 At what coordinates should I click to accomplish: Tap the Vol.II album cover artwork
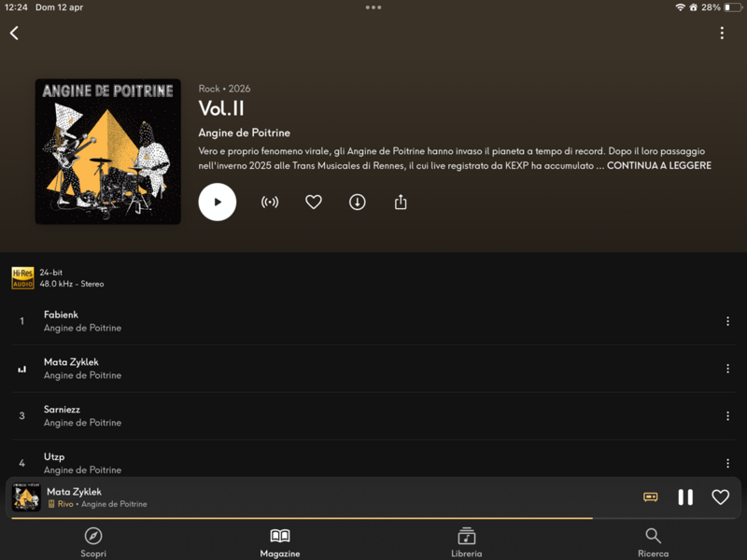(x=108, y=151)
